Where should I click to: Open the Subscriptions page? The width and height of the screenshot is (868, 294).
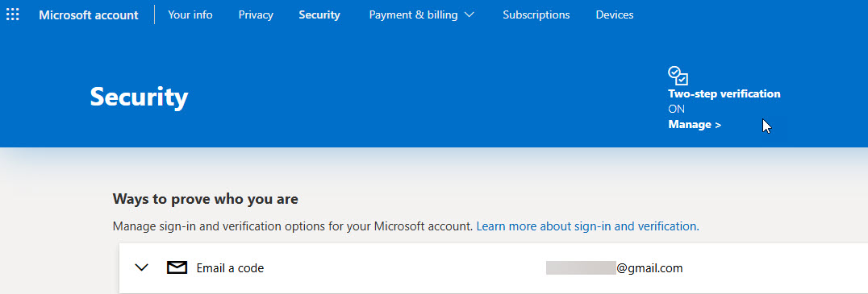(536, 15)
